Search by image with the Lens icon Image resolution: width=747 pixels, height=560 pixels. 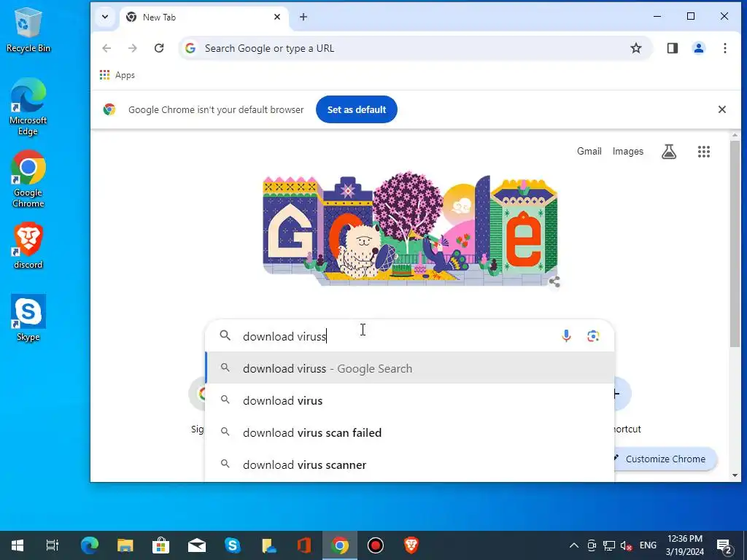pyautogui.click(x=593, y=336)
